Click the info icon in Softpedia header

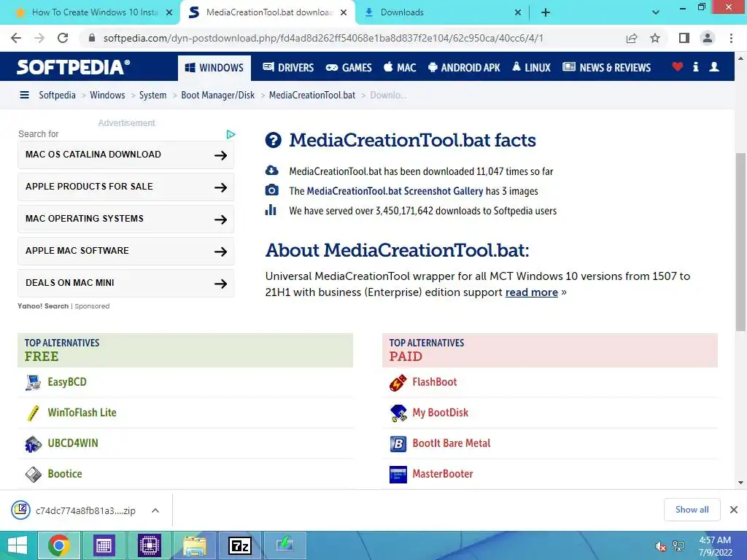coord(695,67)
